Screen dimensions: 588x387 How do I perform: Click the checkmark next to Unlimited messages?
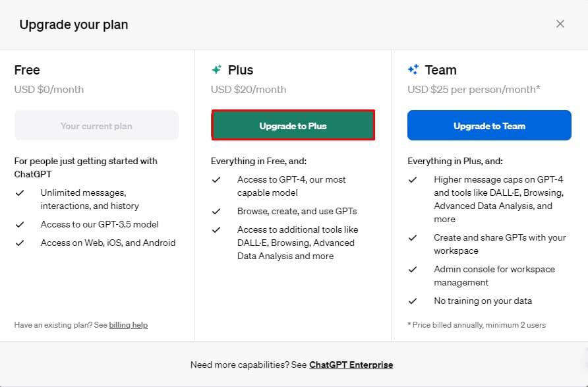[x=20, y=193]
